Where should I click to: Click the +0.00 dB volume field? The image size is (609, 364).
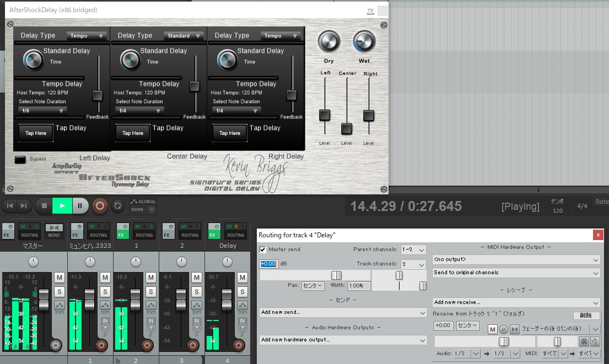tap(268, 264)
